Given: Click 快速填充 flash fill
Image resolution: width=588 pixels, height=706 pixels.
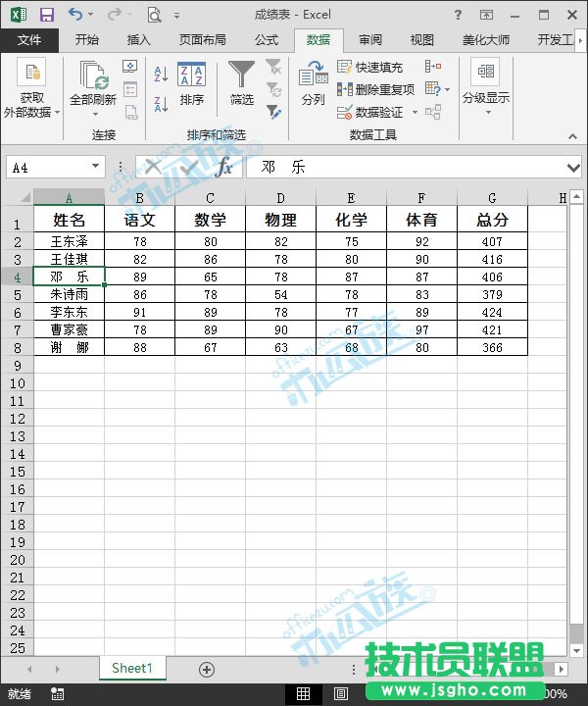Looking at the screenshot, I should pos(369,67).
